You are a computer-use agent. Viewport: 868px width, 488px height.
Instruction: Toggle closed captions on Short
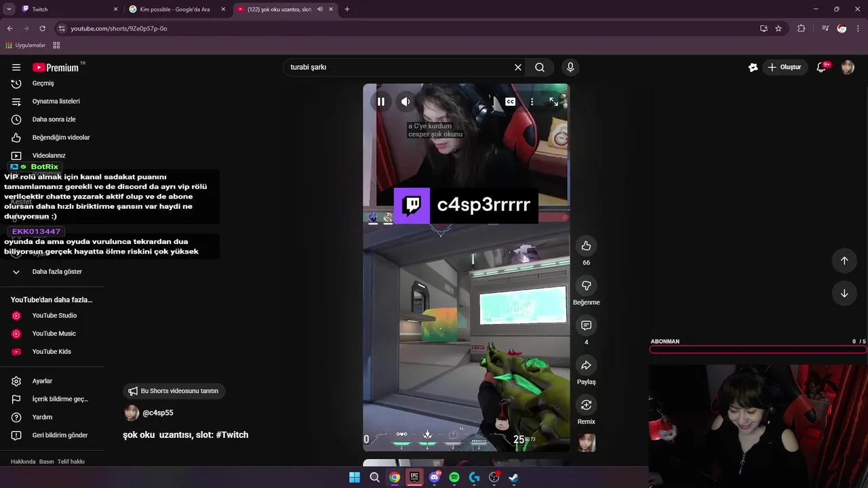point(510,102)
